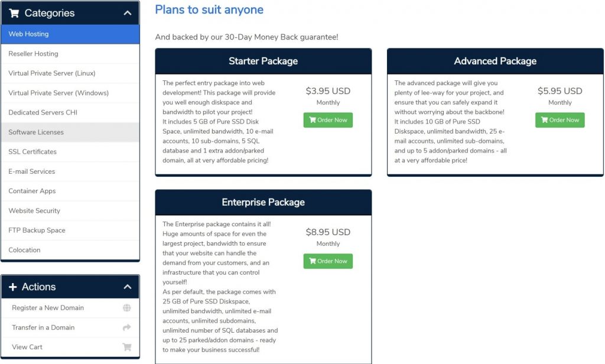Screen dimensions: 605x364
Task: Collapse the Actions panel chevron
Action: tap(128, 287)
